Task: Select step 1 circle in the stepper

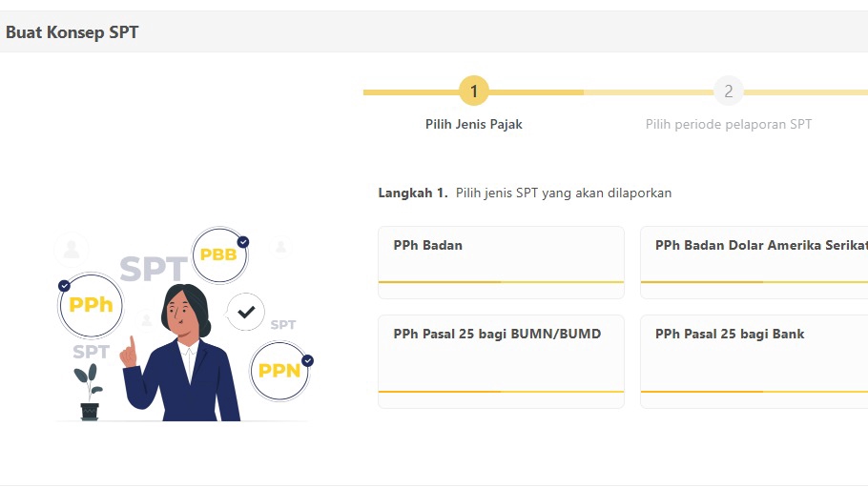Action: coord(474,91)
